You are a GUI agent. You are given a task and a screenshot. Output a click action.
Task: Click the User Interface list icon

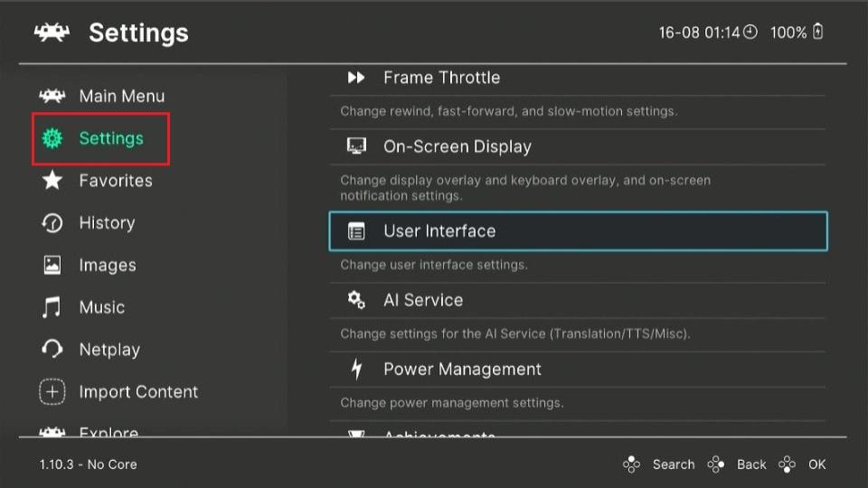[356, 231]
